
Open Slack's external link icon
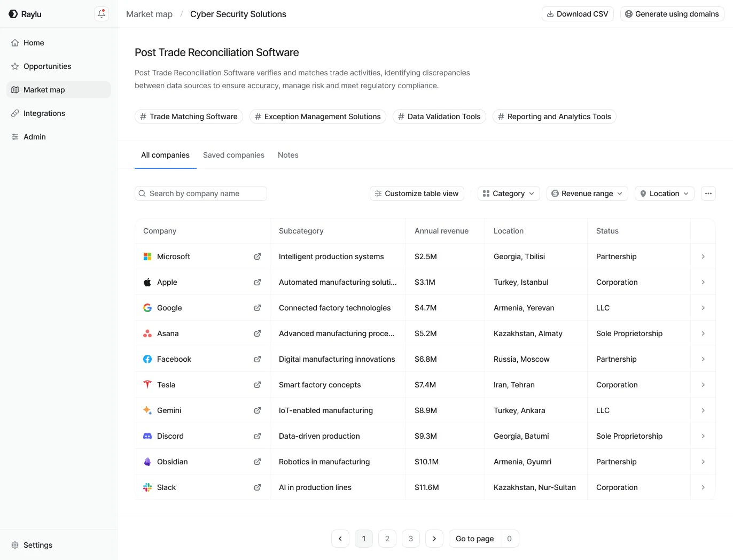click(x=258, y=487)
